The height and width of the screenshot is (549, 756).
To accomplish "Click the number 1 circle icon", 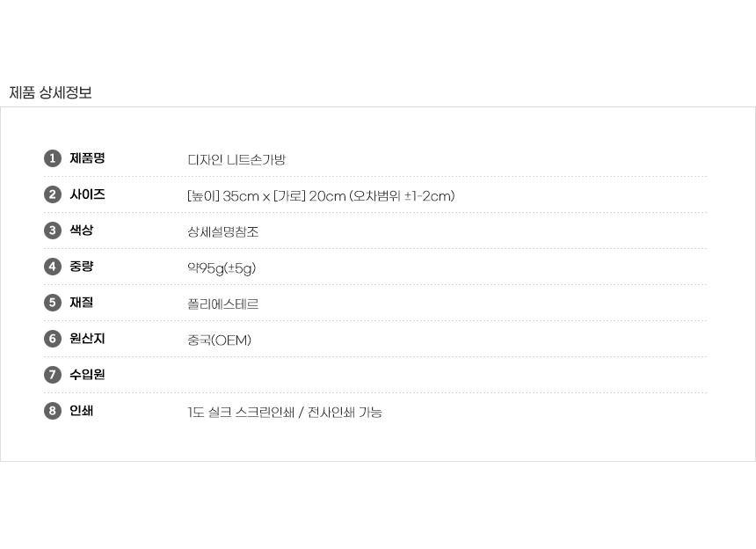I will pyautogui.click(x=53, y=158).
